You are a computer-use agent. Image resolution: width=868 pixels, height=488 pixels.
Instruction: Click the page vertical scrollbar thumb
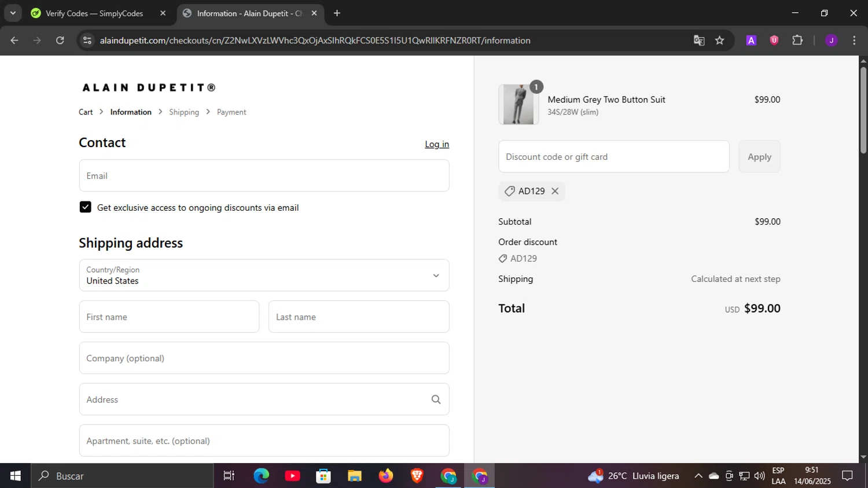(x=863, y=110)
